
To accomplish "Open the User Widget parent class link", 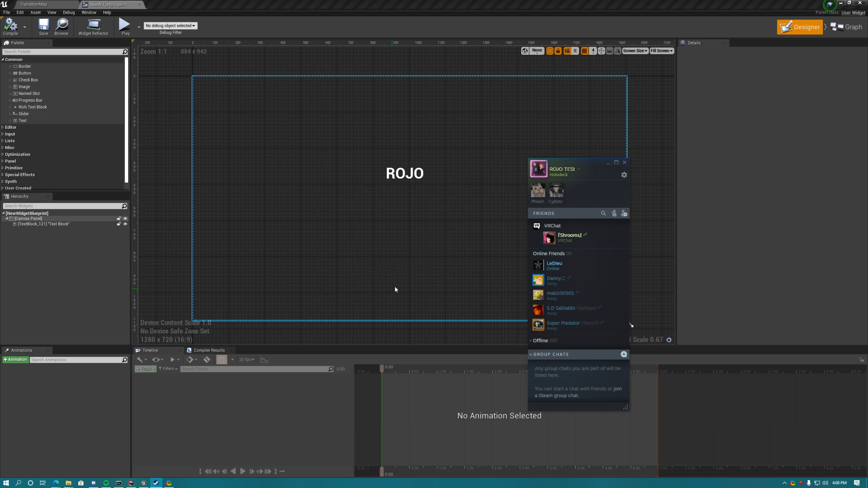I will [853, 13].
